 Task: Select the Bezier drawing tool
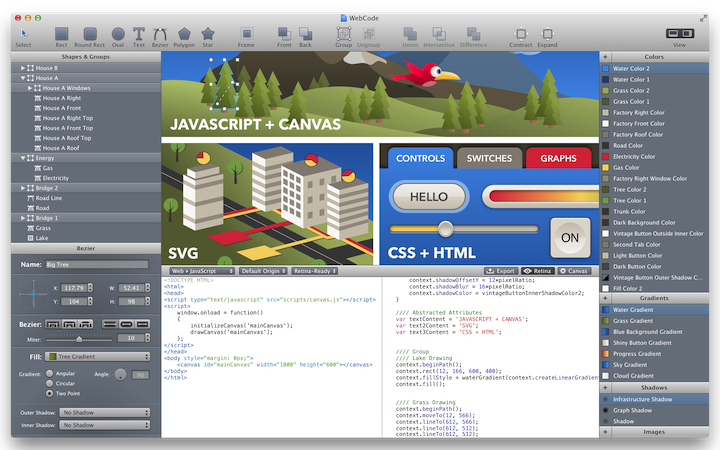159,35
